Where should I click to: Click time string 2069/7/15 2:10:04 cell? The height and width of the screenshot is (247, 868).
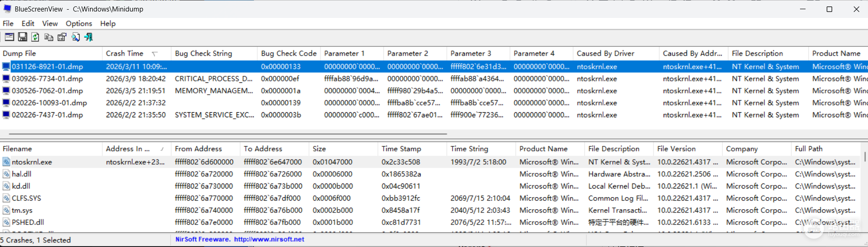[x=480, y=198]
